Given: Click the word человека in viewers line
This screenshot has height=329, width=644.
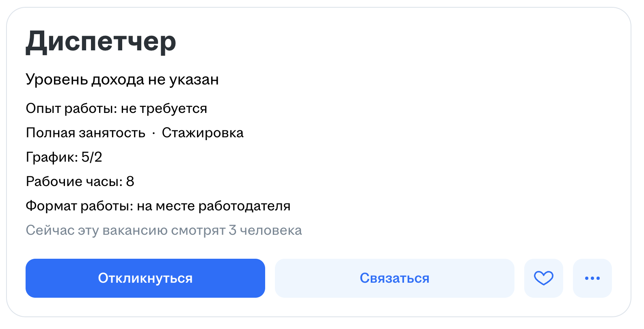Looking at the screenshot, I should 271,230.
